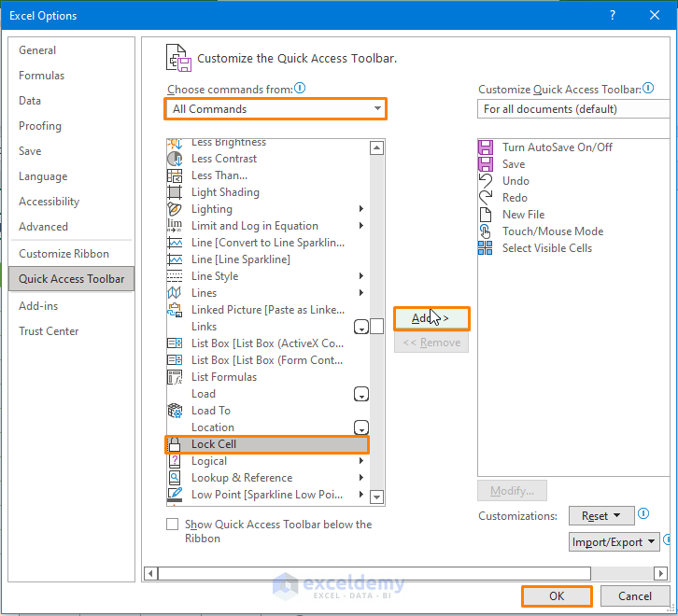Click the Linked Picture paste icon
Viewport: 678px width, 616px height.
pos(175,310)
